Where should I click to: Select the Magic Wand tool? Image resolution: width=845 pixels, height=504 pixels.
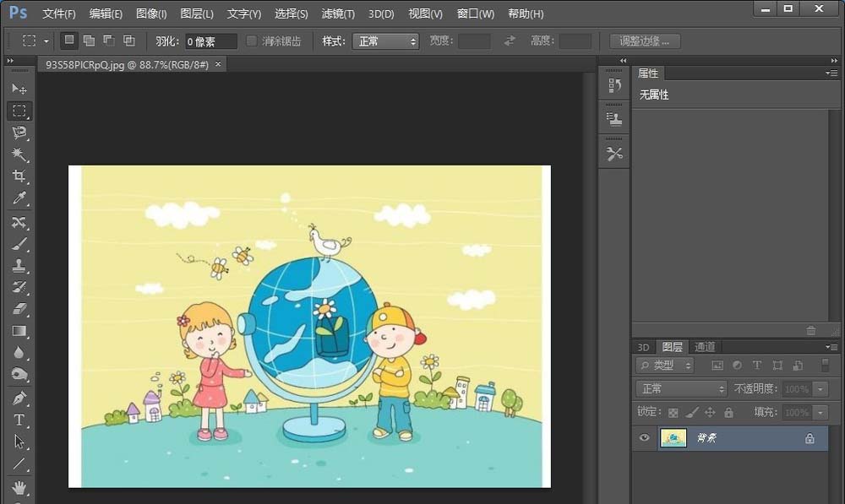(19, 154)
